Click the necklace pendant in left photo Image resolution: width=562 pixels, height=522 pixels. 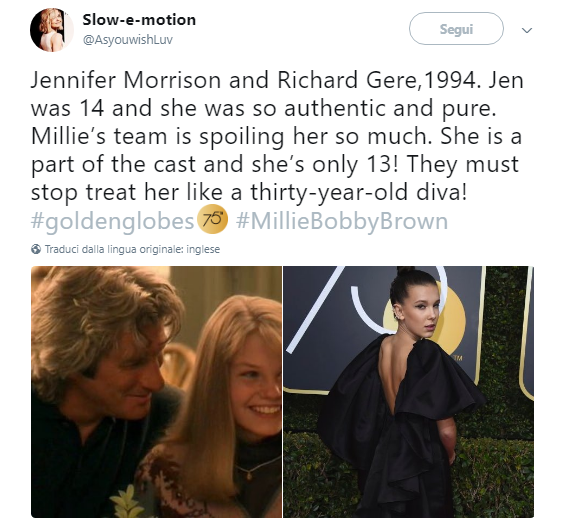249,476
